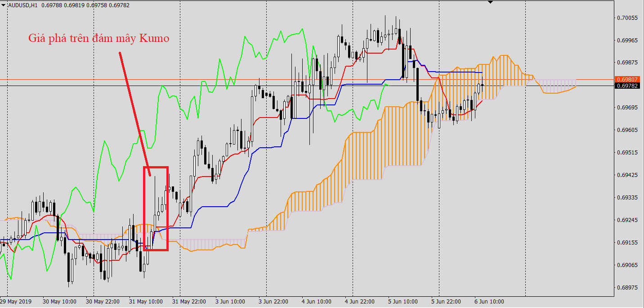Click the dropdown triangle beside AUDUSD,H1
Image resolution: width=644 pixels, height=308 pixels.
(4, 5)
